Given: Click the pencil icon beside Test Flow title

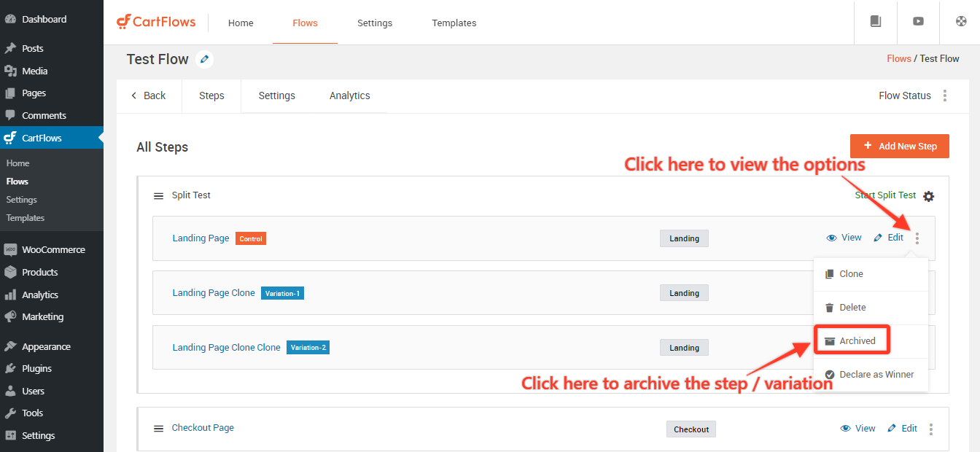Looking at the screenshot, I should [x=205, y=59].
